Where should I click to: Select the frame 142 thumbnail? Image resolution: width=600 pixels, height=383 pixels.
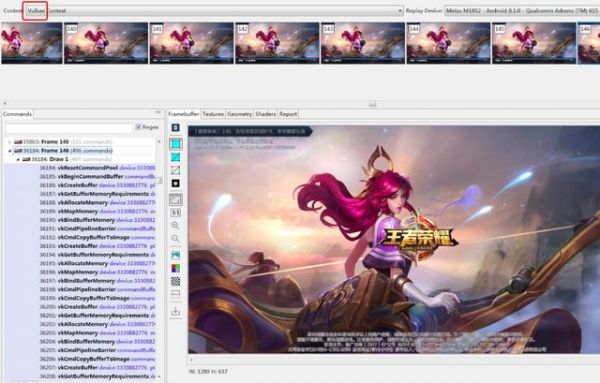point(277,43)
